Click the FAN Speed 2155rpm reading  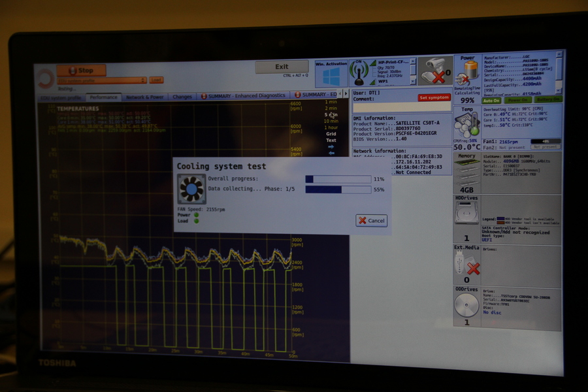pos(201,209)
